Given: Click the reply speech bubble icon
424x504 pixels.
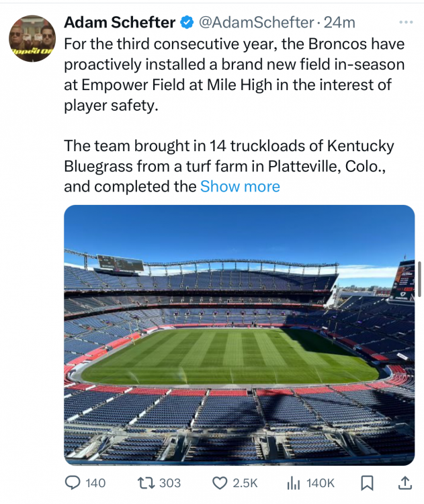Looking at the screenshot, I should point(73,482).
